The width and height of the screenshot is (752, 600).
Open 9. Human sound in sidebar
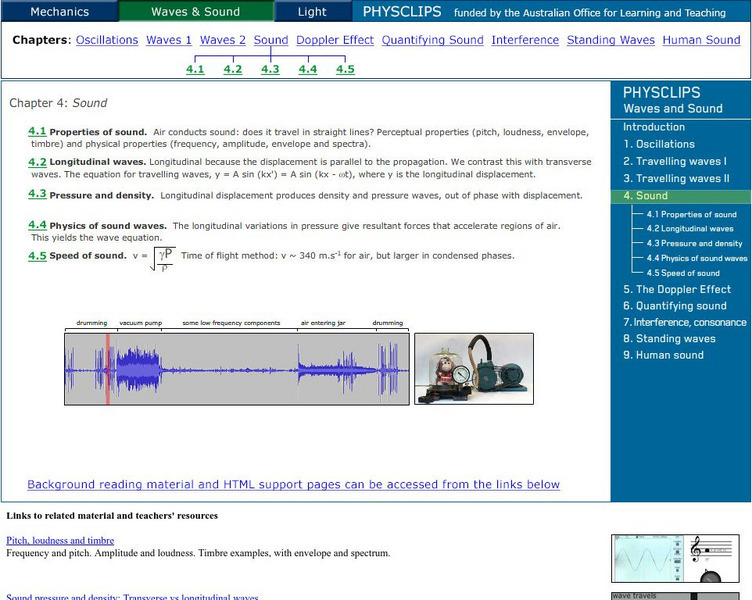(x=663, y=355)
